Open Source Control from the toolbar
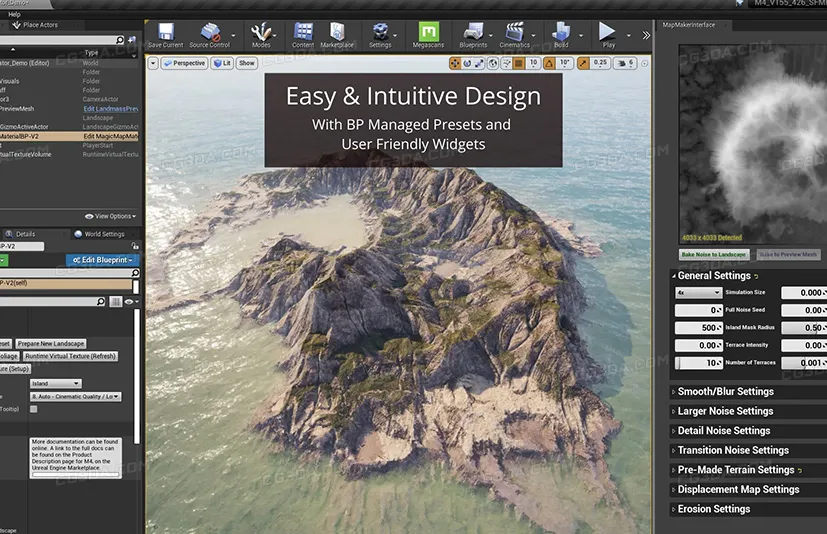This screenshot has height=534, width=827. point(210,35)
